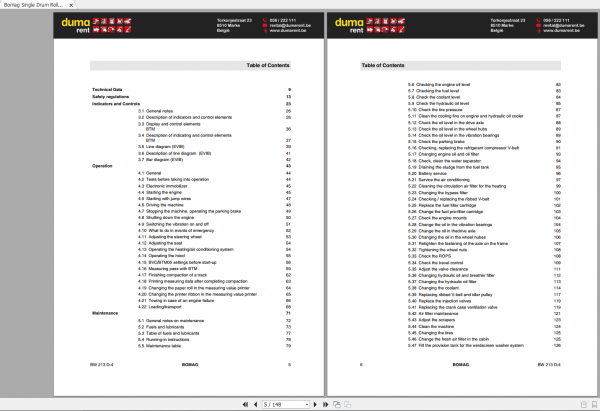Screen dimensions: 600x411
Task: Jump to the last page
Action: [325, 404]
